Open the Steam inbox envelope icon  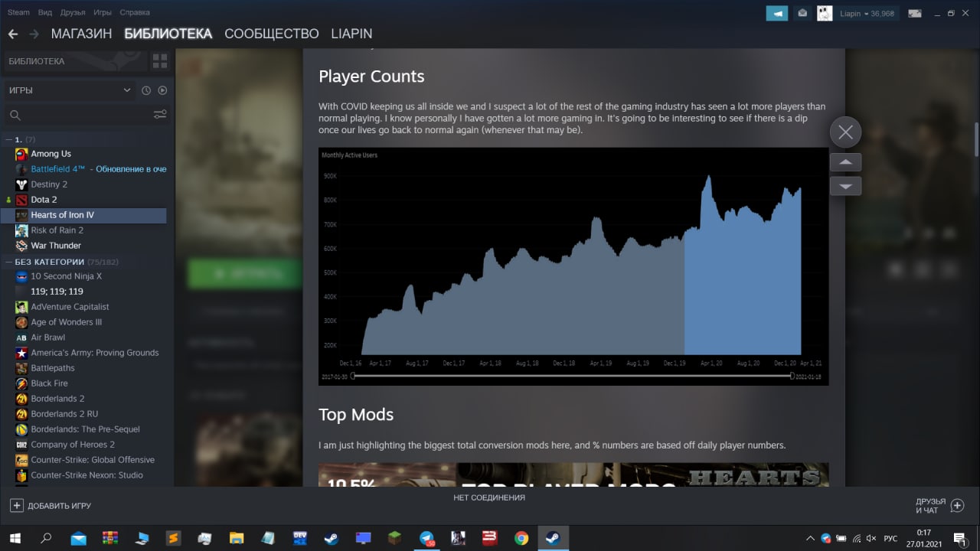click(x=802, y=13)
